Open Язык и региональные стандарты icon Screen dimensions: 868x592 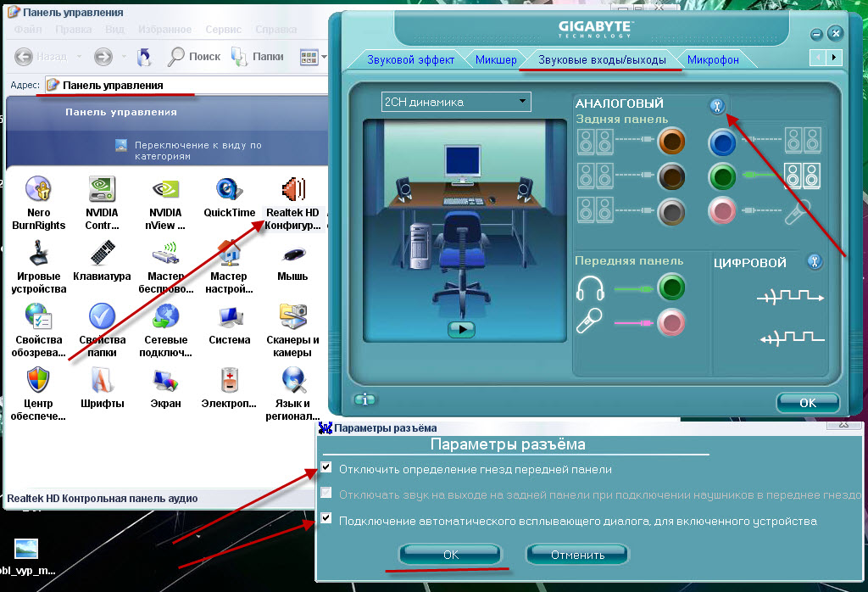[292, 394]
